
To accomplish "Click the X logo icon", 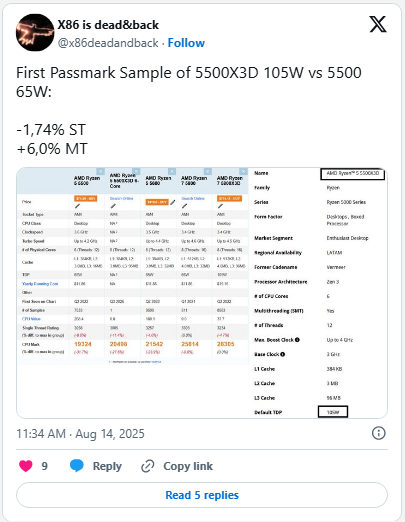I will tap(378, 24).
